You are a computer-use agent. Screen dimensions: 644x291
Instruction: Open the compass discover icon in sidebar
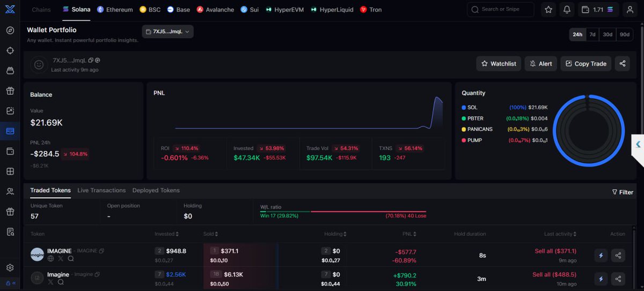(x=10, y=30)
